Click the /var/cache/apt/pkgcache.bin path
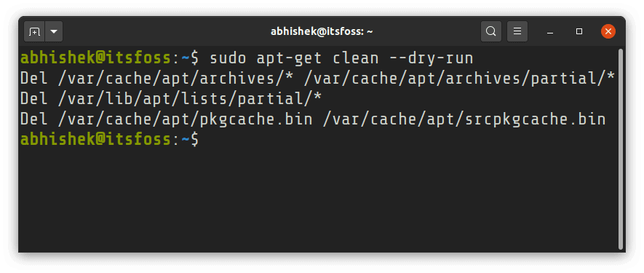This screenshot has width=644, height=273. click(186, 119)
